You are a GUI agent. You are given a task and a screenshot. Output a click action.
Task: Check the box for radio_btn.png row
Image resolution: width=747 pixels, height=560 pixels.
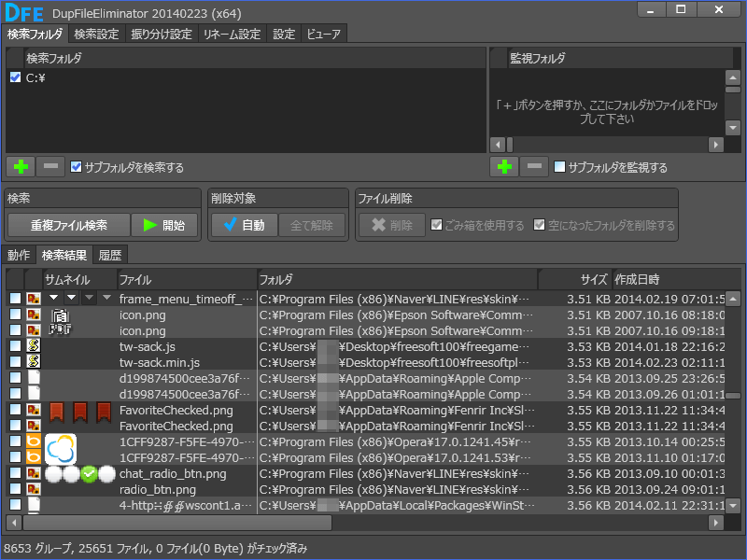pyautogui.click(x=15, y=489)
